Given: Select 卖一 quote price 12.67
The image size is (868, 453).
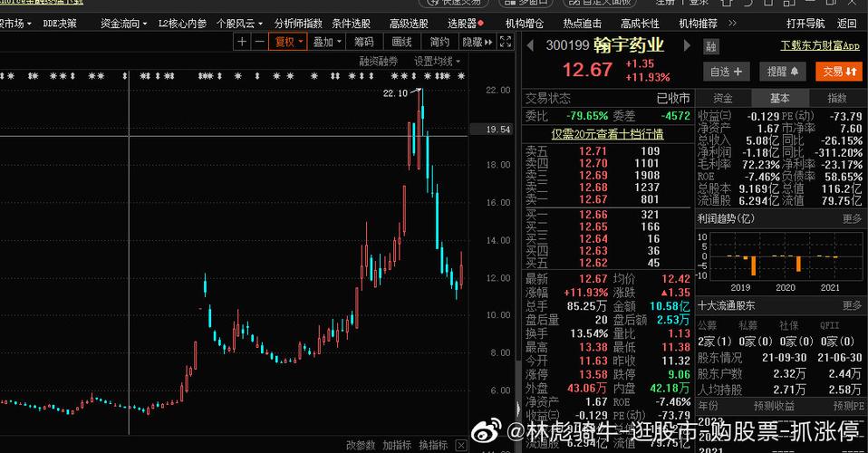Looking at the screenshot, I should coord(593,199).
